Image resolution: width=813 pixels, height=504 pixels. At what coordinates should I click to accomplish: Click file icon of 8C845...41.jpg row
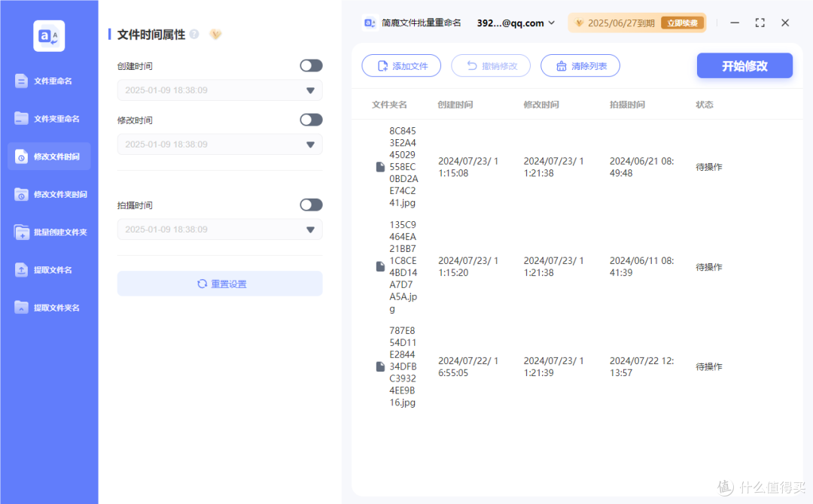click(380, 167)
